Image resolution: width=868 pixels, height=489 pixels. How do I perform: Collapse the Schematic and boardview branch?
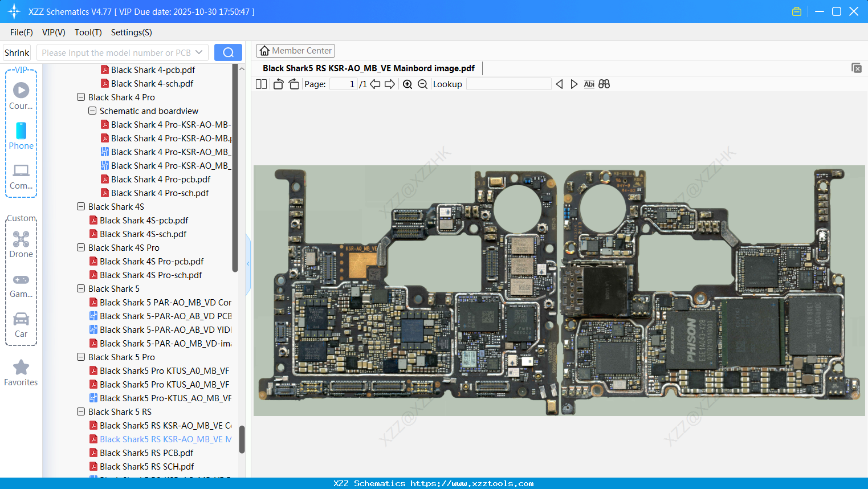click(92, 111)
